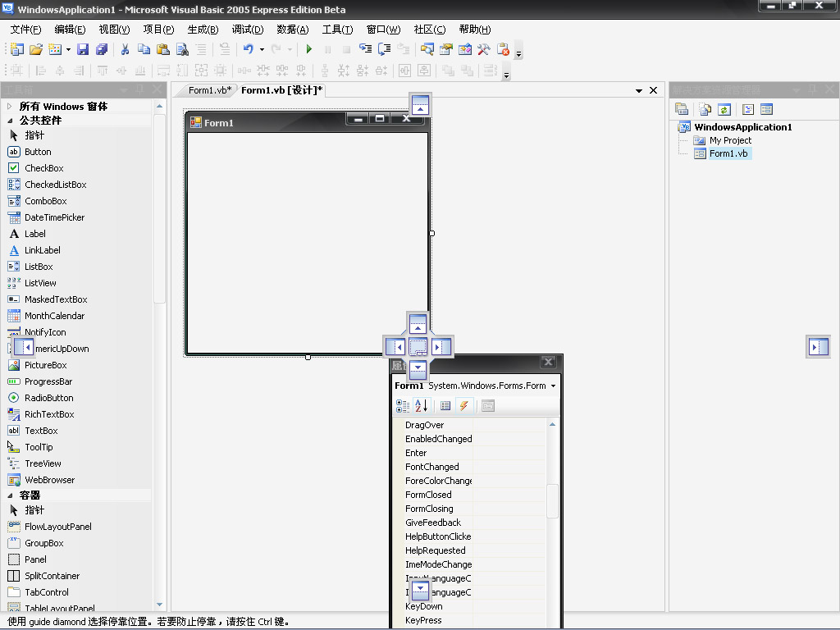The image size is (840, 630).
Task: Click the center tabbed-dock guide icon
Action: tap(418, 347)
